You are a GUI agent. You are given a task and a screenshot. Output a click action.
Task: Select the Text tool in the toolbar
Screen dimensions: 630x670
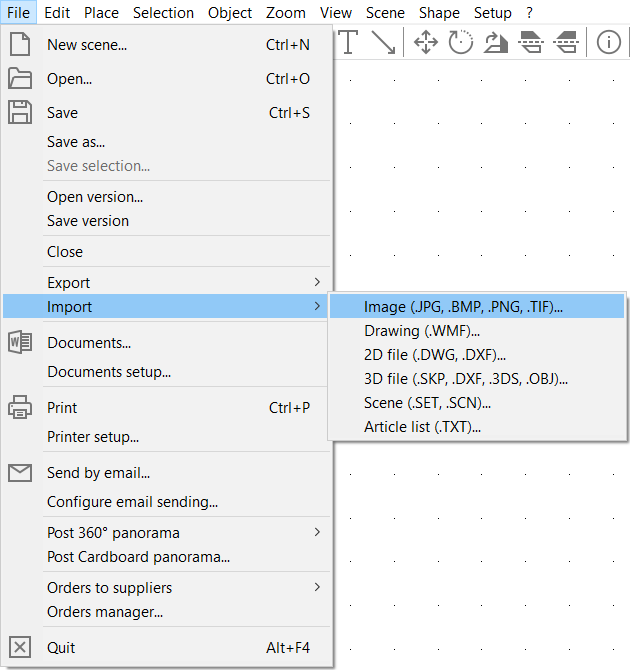pyautogui.click(x=349, y=42)
